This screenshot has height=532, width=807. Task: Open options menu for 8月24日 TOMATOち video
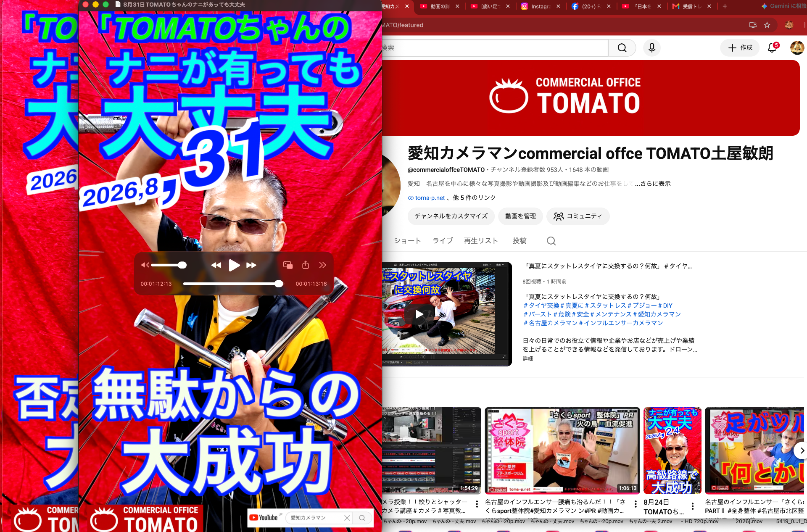point(693,506)
